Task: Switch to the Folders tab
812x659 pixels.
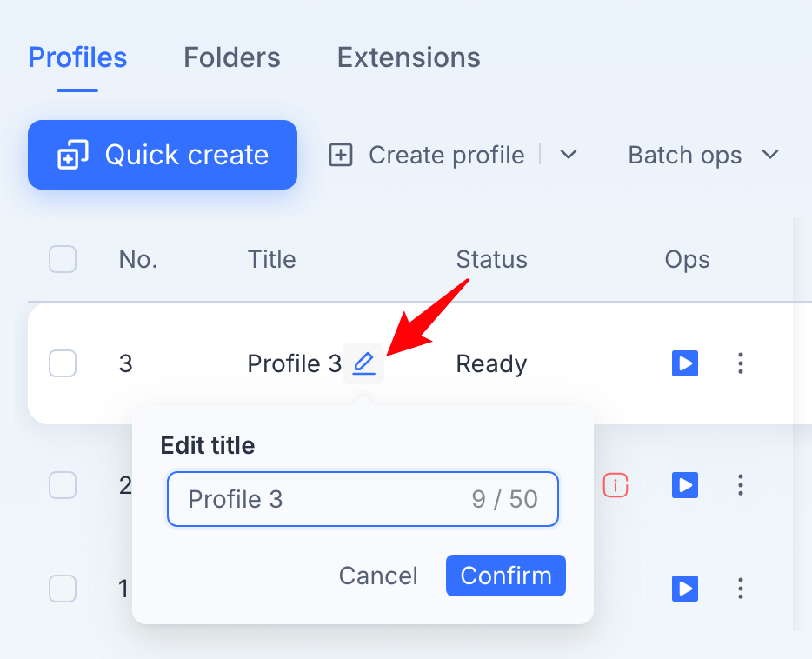Action: (x=232, y=57)
